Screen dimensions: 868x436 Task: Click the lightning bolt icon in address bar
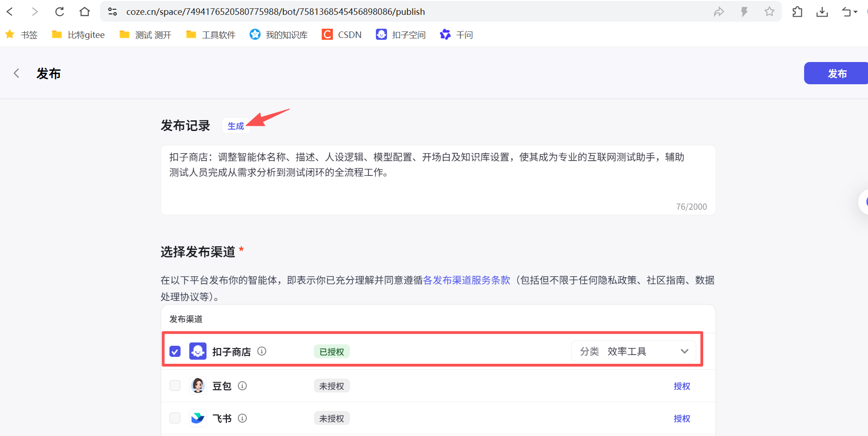click(x=744, y=12)
